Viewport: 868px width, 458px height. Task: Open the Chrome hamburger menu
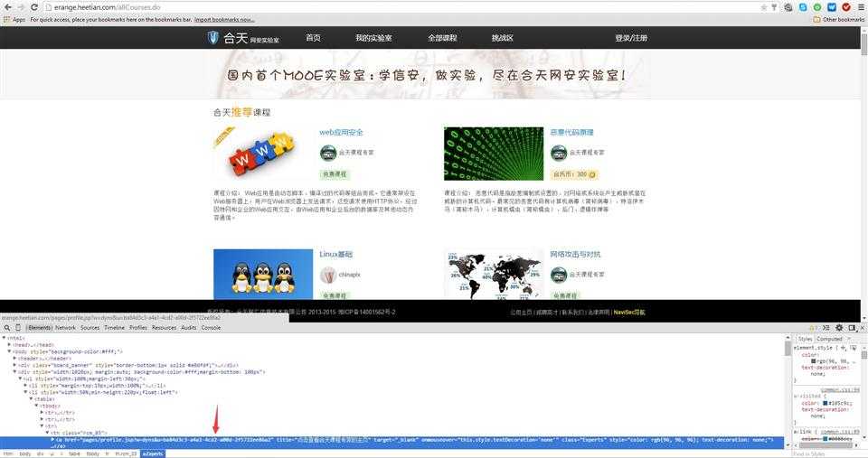pyautogui.click(x=861, y=7)
